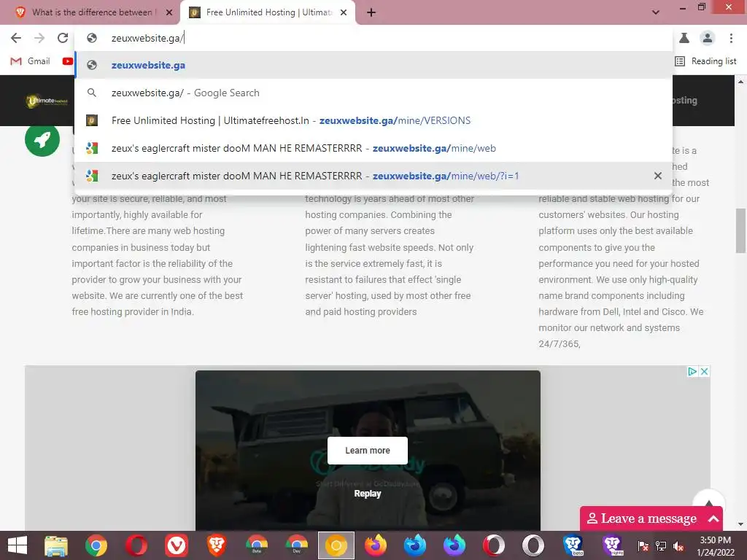This screenshot has height=560, width=747.
Task: Launch Brave Nightly from the taskbar
Action: [x=613, y=545]
